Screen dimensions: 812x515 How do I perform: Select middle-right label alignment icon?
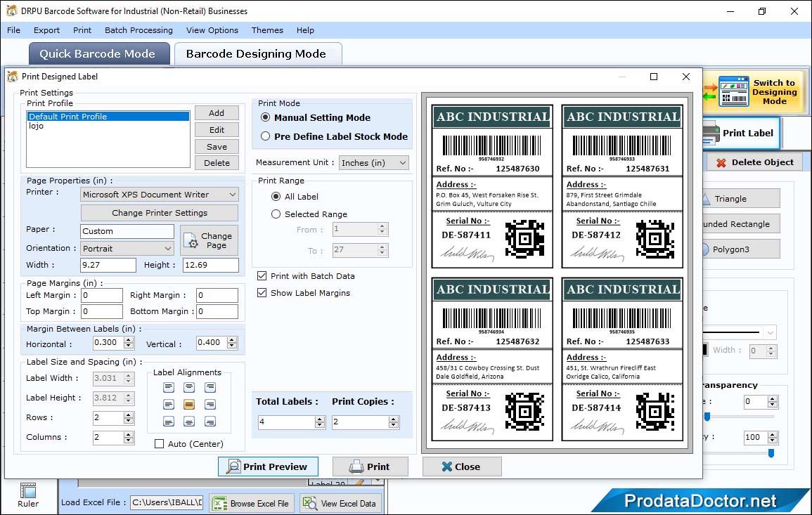pos(210,404)
